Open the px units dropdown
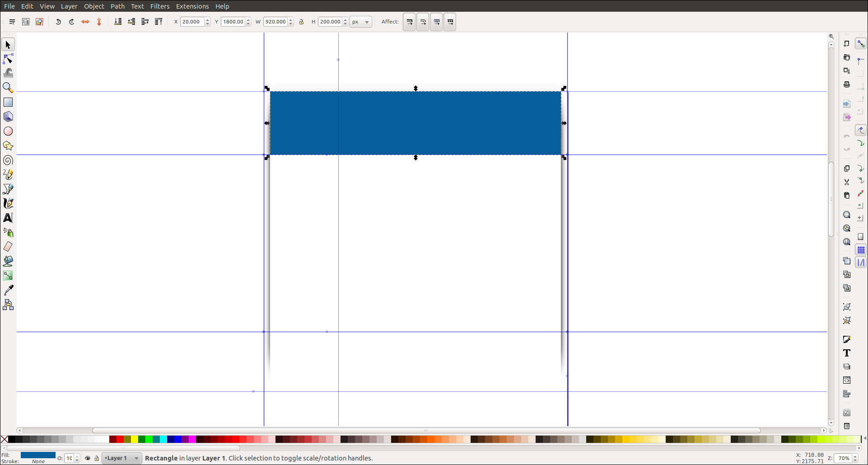 coord(361,22)
